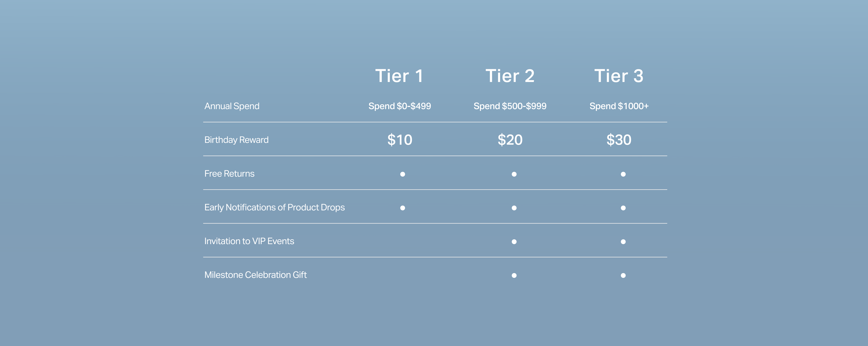The height and width of the screenshot is (346, 868).
Task: Click the Free Returns dot for Tier 3
Action: 623,174
